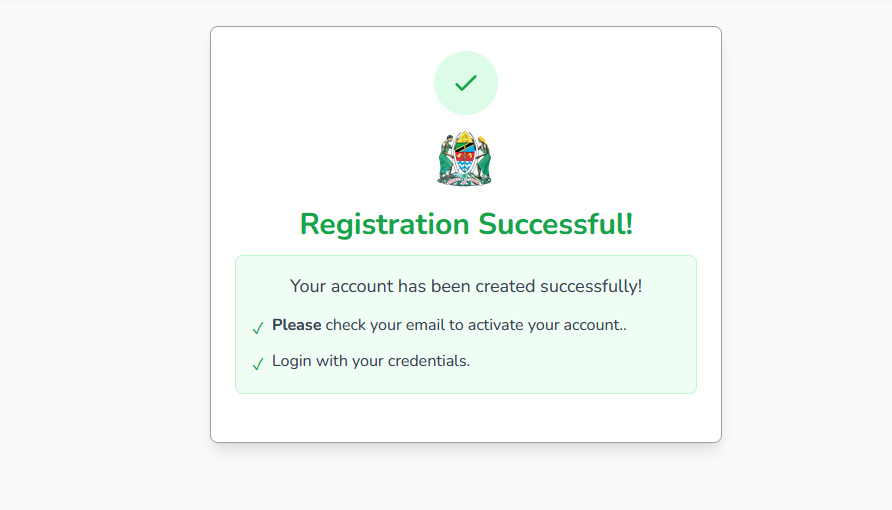Click the word "Registration" in the heading
Image resolution: width=892 pixels, height=510 pixels.
pyautogui.click(x=386, y=224)
